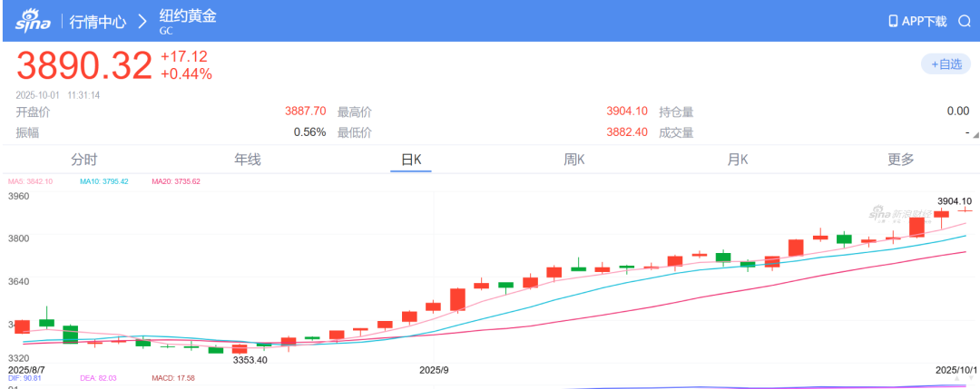Click the 3904.10 high price marker
This screenshot has height=389, width=980.
(x=954, y=200)
